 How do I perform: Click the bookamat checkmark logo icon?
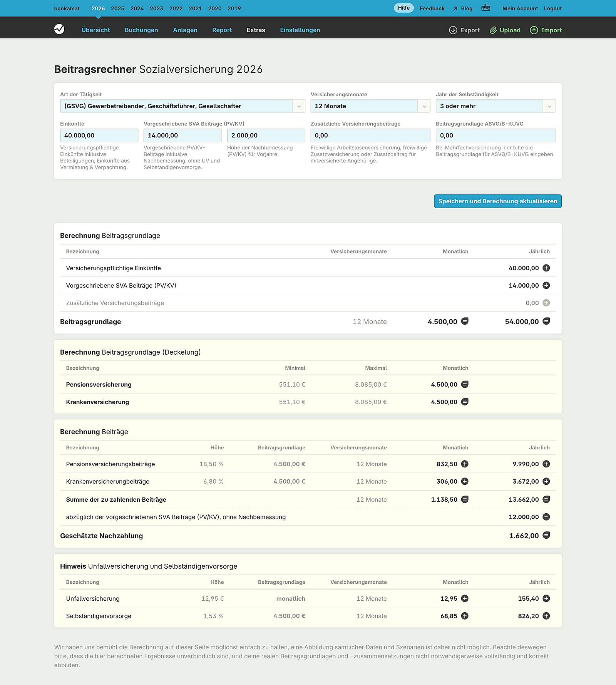[59, 29]
